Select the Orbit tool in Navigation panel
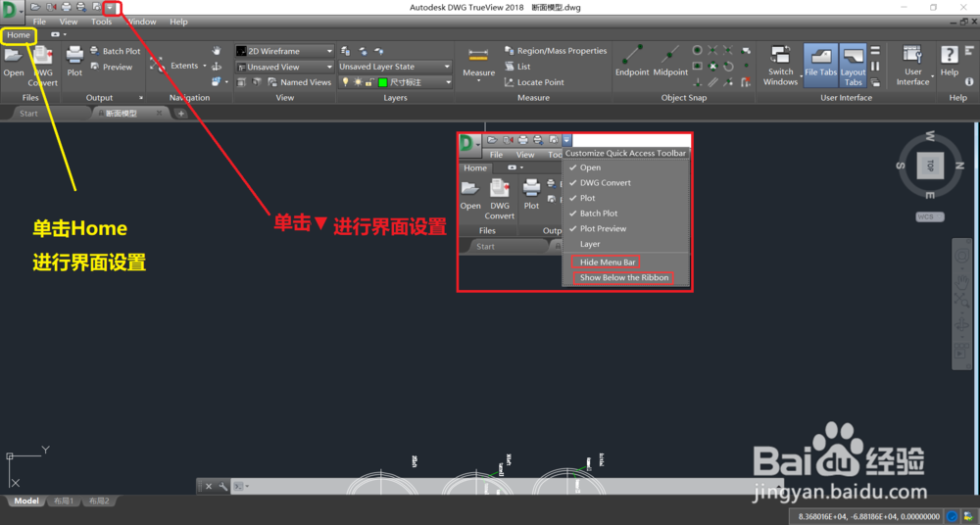The height and width of the screenshot is (525, 980). pos(217,67)
